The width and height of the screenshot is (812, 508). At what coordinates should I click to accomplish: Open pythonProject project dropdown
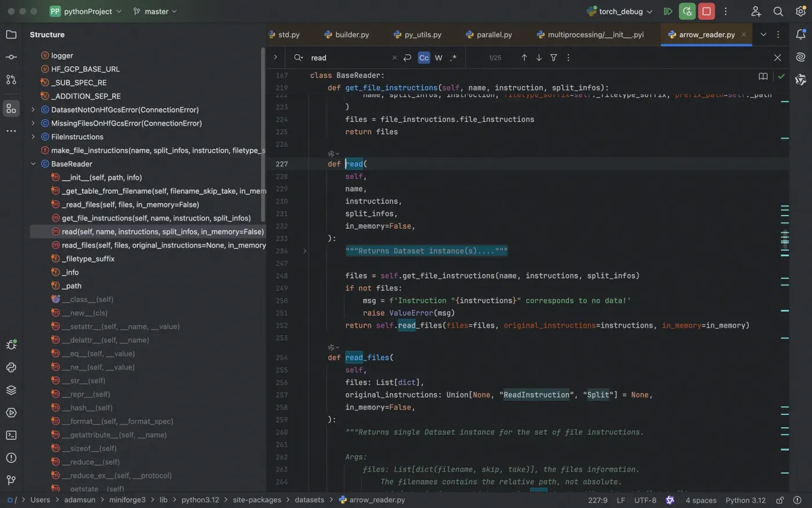(x=86, y=12)
